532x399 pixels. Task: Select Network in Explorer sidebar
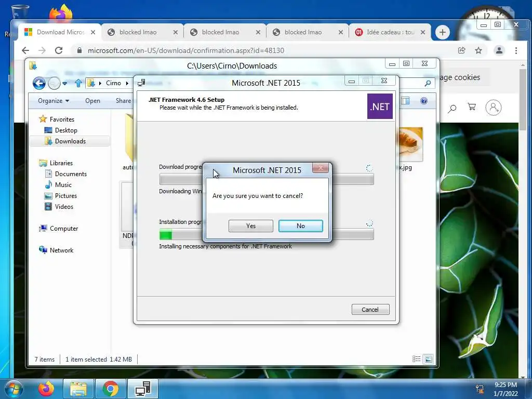click(61, 250)
